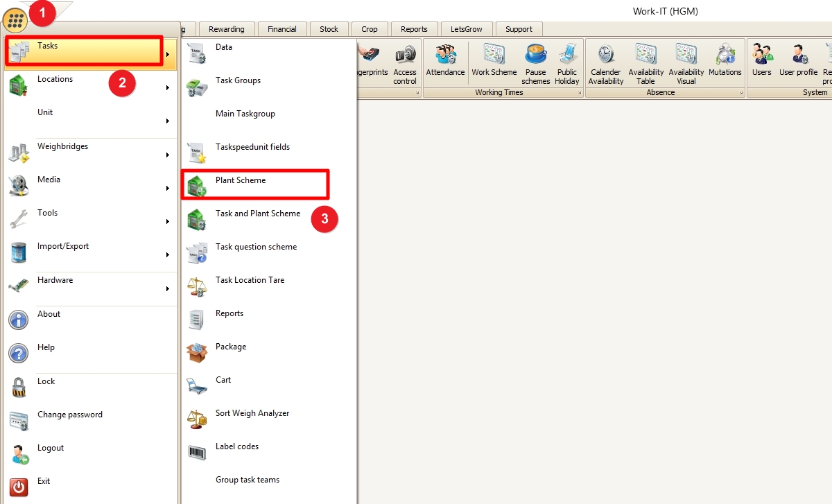Viewport: 832px width, 504px height.
Task: Switch to the Support tab
Action: [x=519, y=29]
